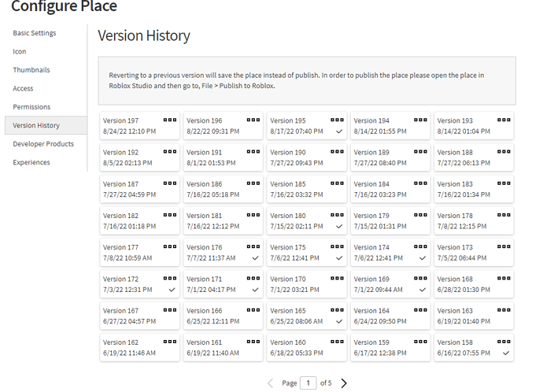Open the three-dot menu for Version 186
The width and height of the screenshot is (543, 392).
[253, 183]
